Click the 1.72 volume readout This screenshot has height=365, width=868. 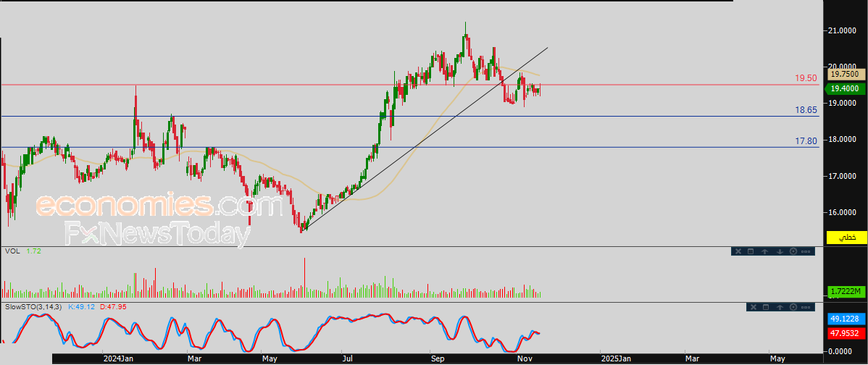33,251
